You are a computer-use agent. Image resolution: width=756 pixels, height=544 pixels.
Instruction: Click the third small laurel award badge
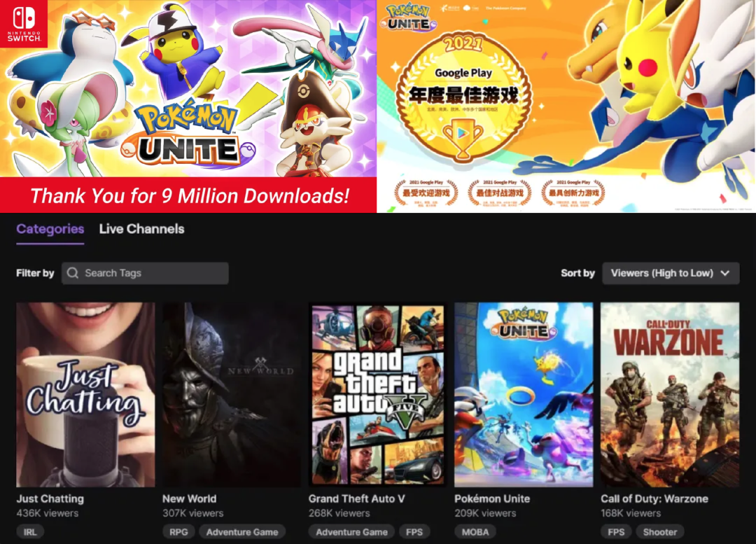pyautogui.click(x=573, y=193)
